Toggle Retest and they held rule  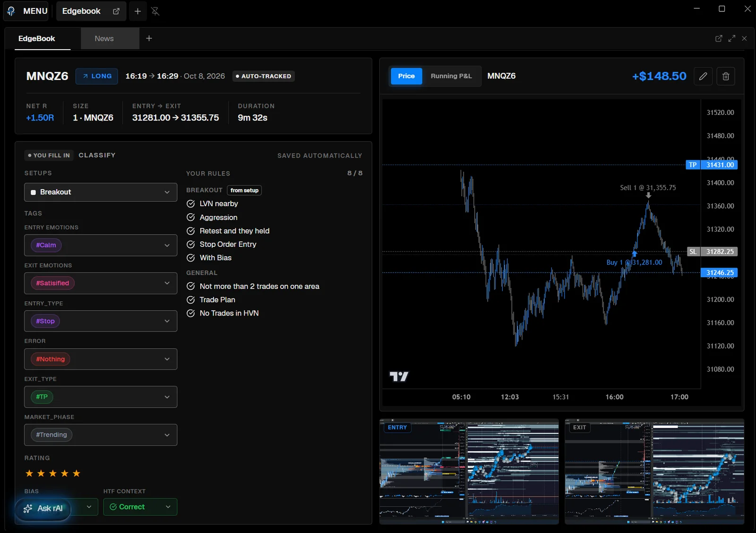tap(191, 231)
